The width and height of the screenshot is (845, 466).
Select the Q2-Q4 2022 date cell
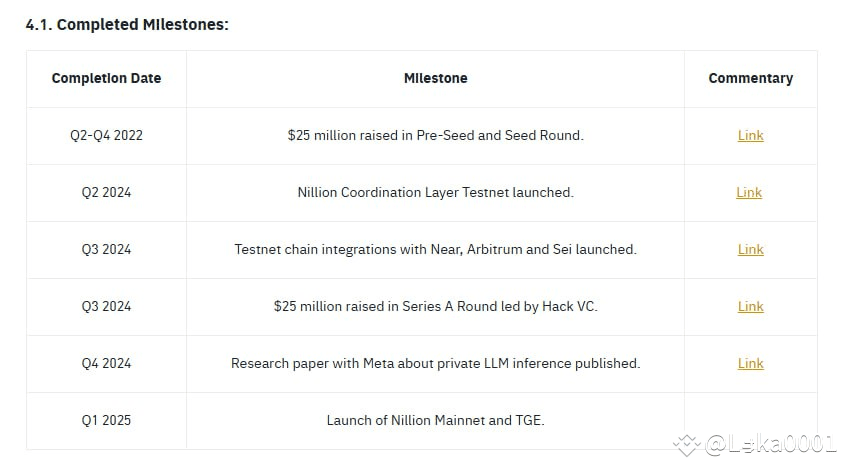[106, 135]
